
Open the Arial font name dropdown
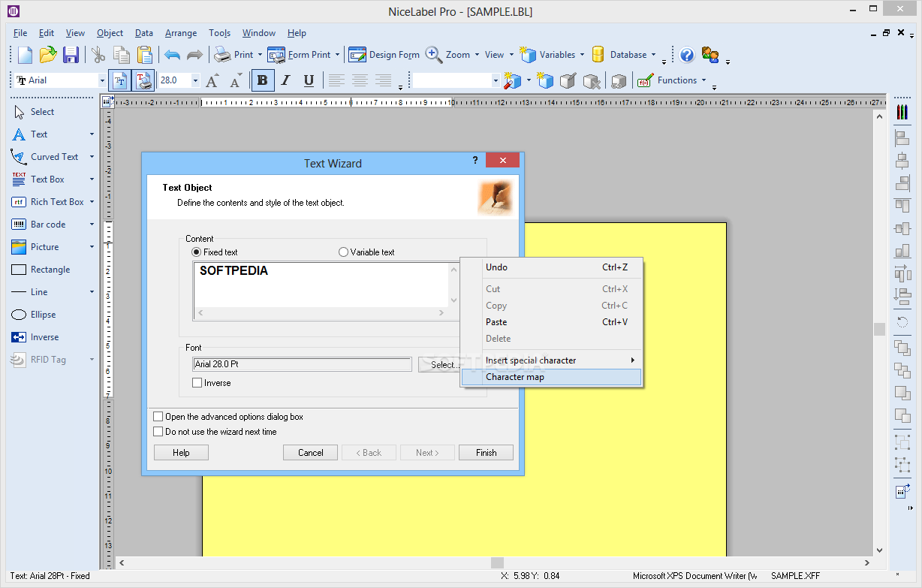102,80
